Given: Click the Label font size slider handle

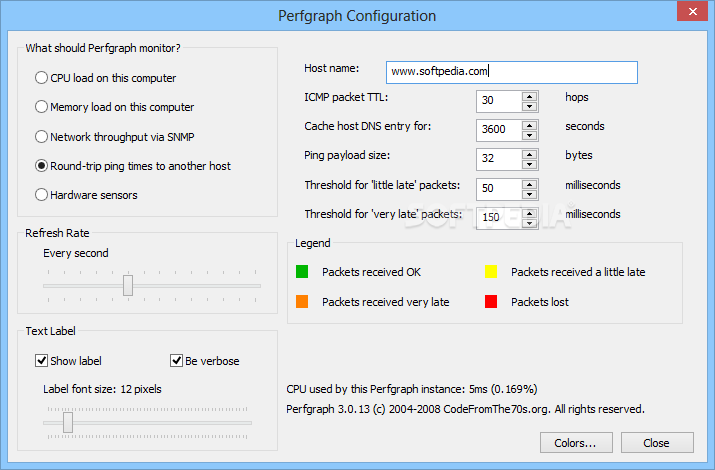Looking at the screenshot, I should [x=68, y=423].
